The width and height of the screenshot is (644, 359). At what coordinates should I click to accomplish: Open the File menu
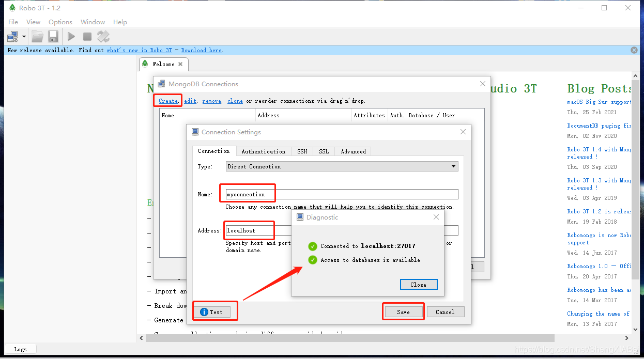pos(13,22)
